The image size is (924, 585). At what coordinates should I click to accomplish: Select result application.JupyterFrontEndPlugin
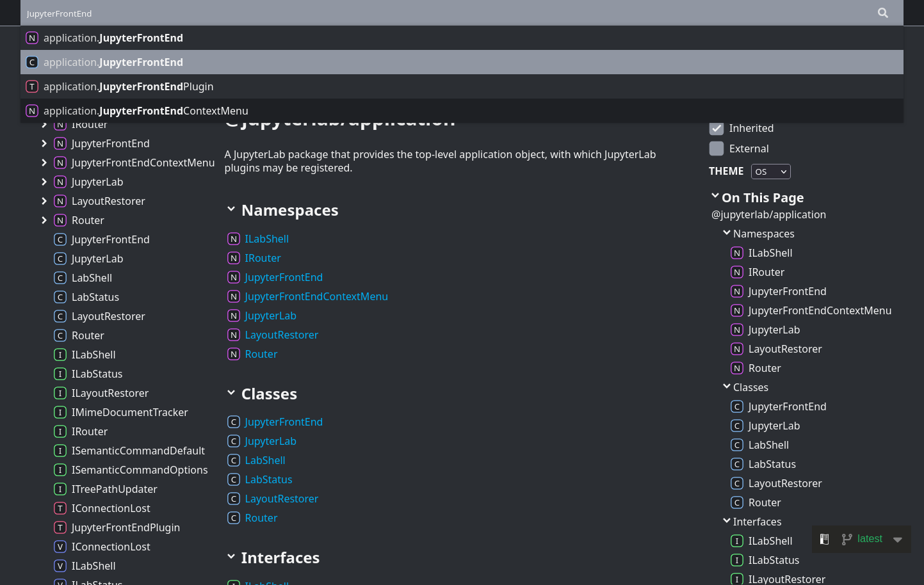(x=462, y=86)
